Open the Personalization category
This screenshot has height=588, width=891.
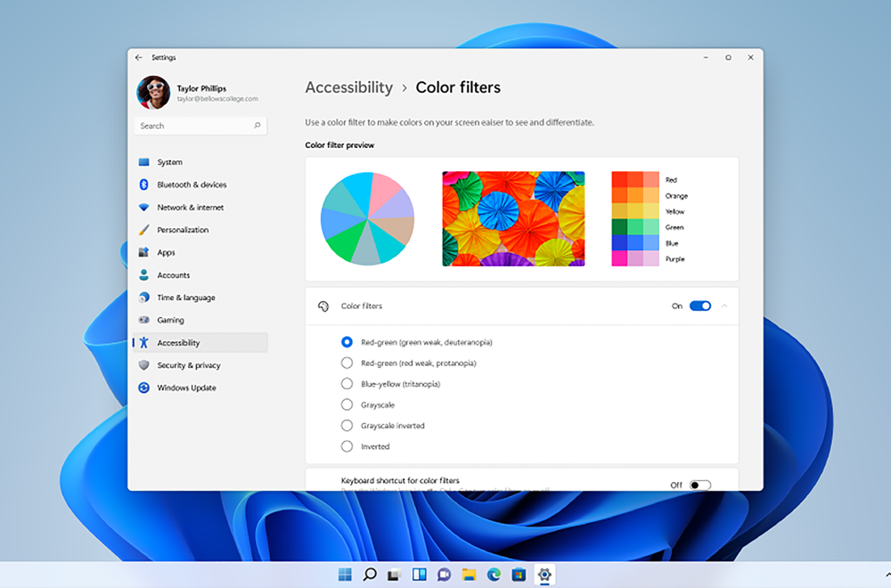[183, 230]
